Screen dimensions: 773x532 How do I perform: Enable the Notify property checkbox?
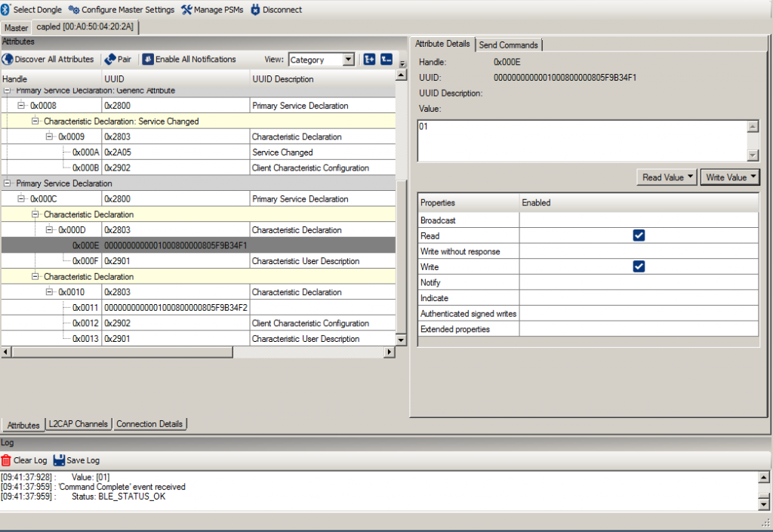coord(638,282)
